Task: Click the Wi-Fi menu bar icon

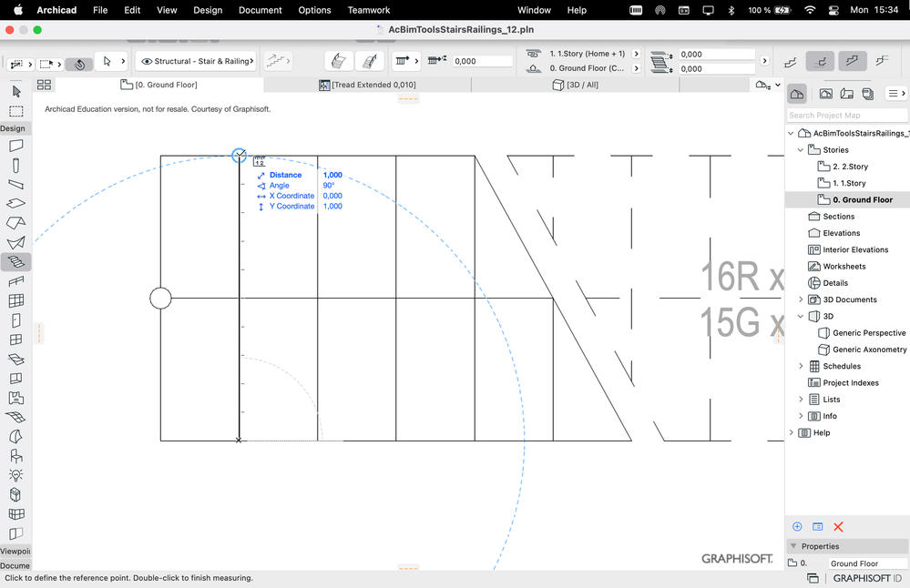Action: (x=810, y=10)
